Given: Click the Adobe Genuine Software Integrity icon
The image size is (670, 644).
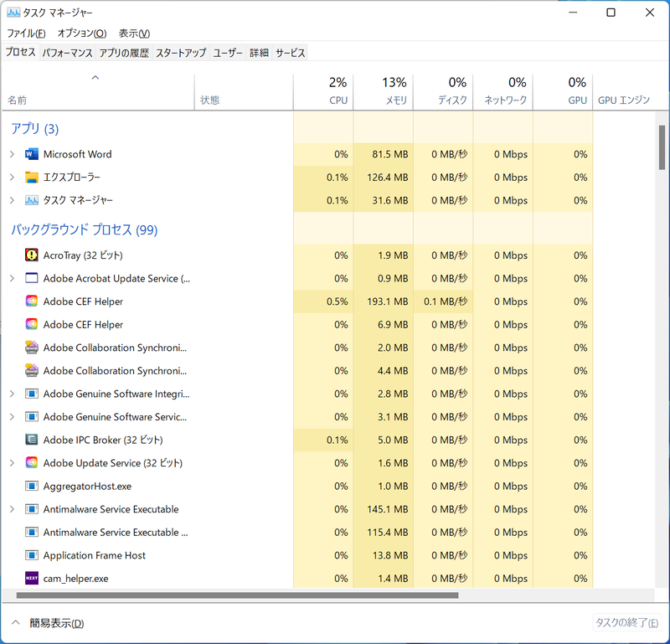Looking at the screenshot, I should 32,394.
